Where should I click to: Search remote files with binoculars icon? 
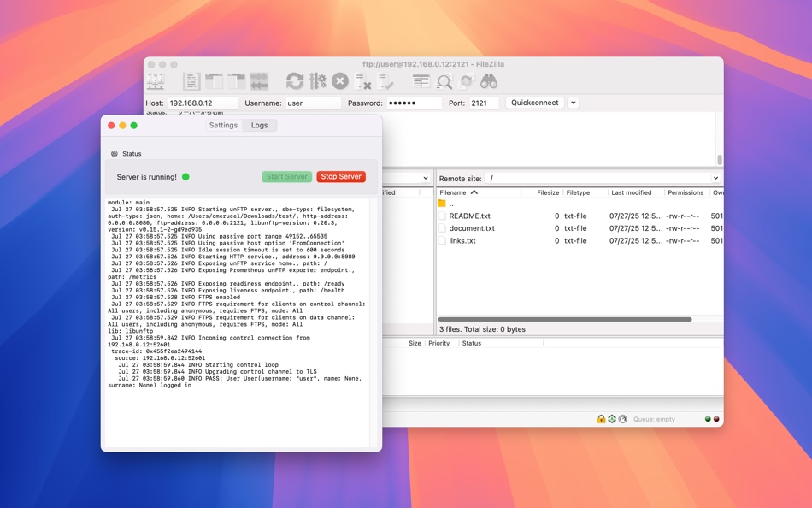point(488,81)
